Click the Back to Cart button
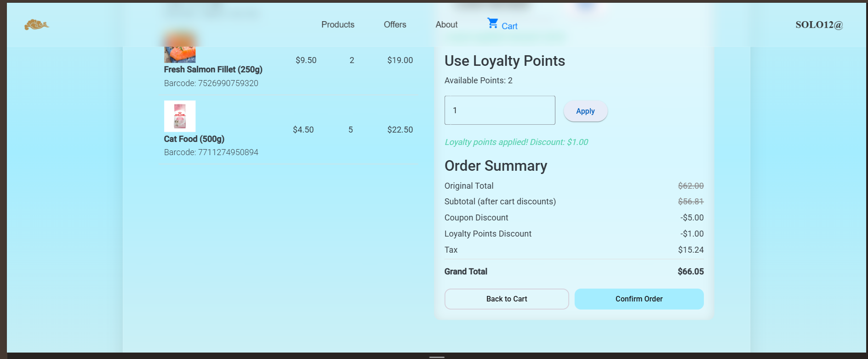 (506, 299)
